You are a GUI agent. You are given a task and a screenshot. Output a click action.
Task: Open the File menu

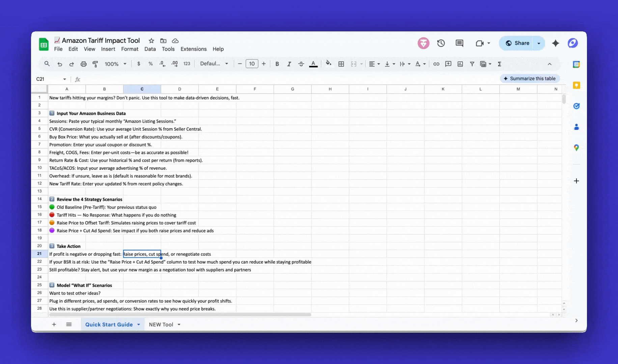(x=58, y=49)
